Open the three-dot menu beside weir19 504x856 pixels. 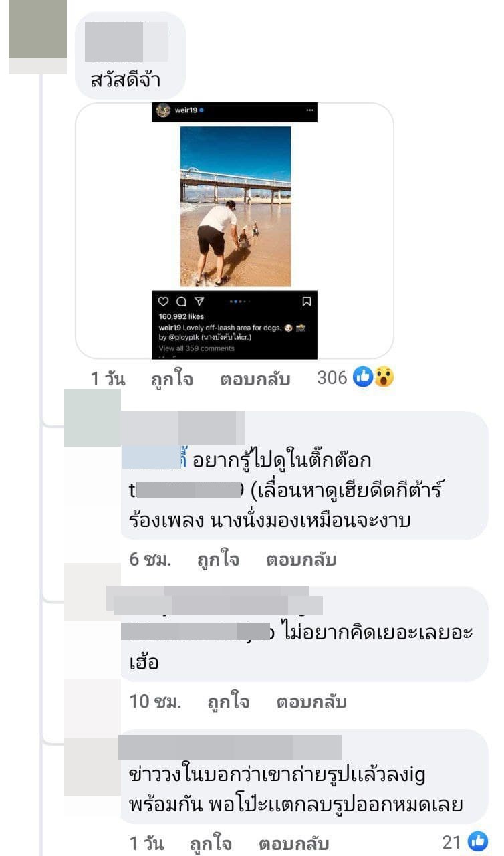[309, 110]
